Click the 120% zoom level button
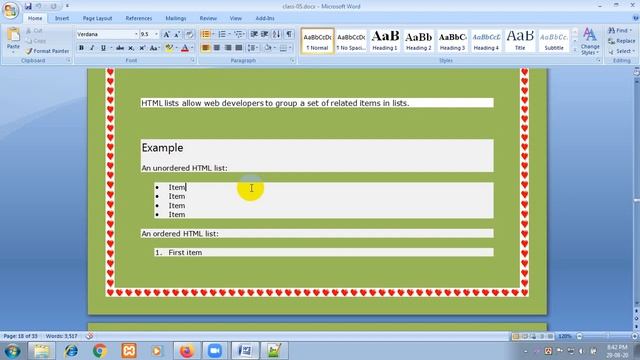 tap(565, 336)
